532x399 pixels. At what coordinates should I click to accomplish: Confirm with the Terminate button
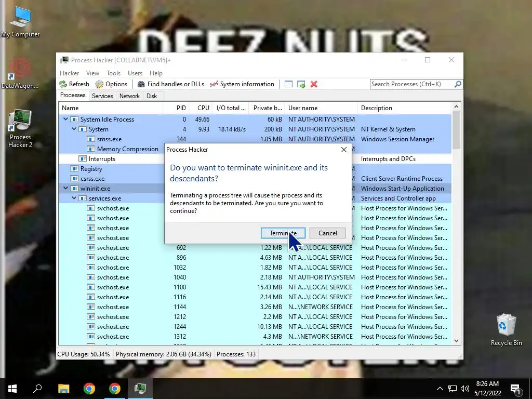coord(283,233)
